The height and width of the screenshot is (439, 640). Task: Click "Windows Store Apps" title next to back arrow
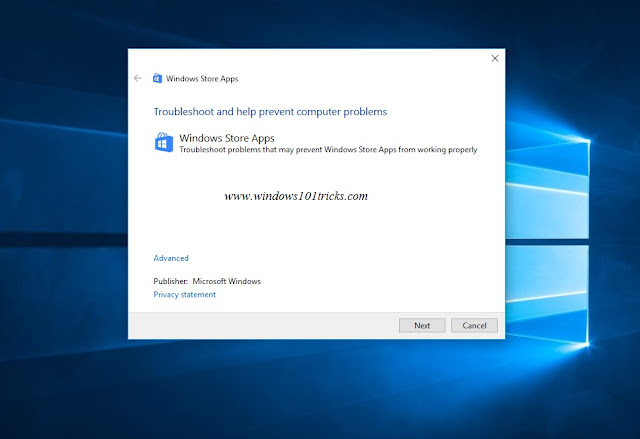click(202, 78)
